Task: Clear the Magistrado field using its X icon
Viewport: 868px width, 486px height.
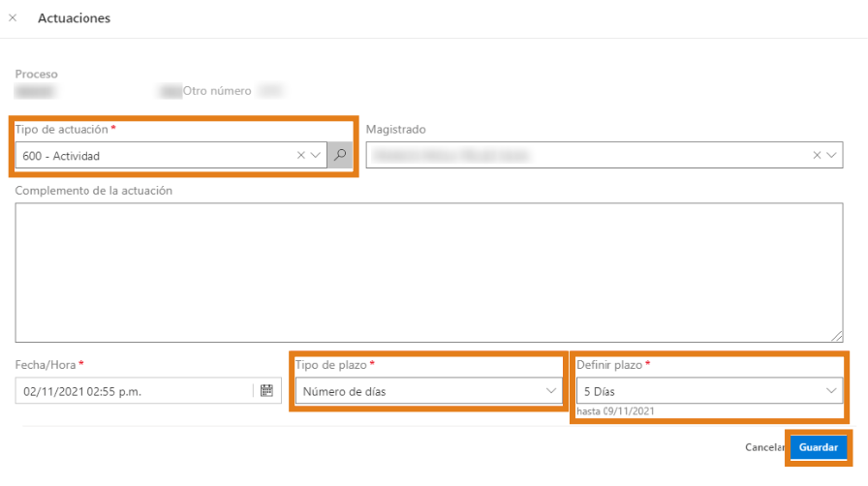Action: [817, 155]
